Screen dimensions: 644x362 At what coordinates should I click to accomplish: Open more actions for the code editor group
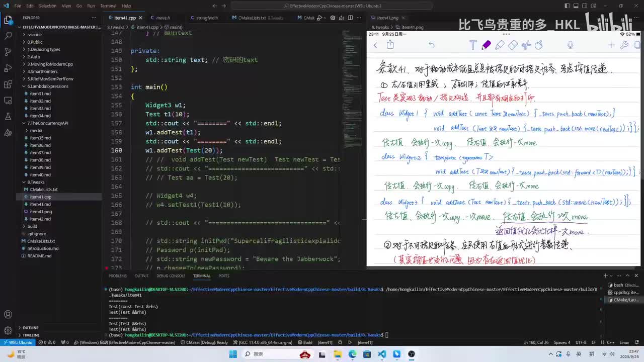point(358,18)
